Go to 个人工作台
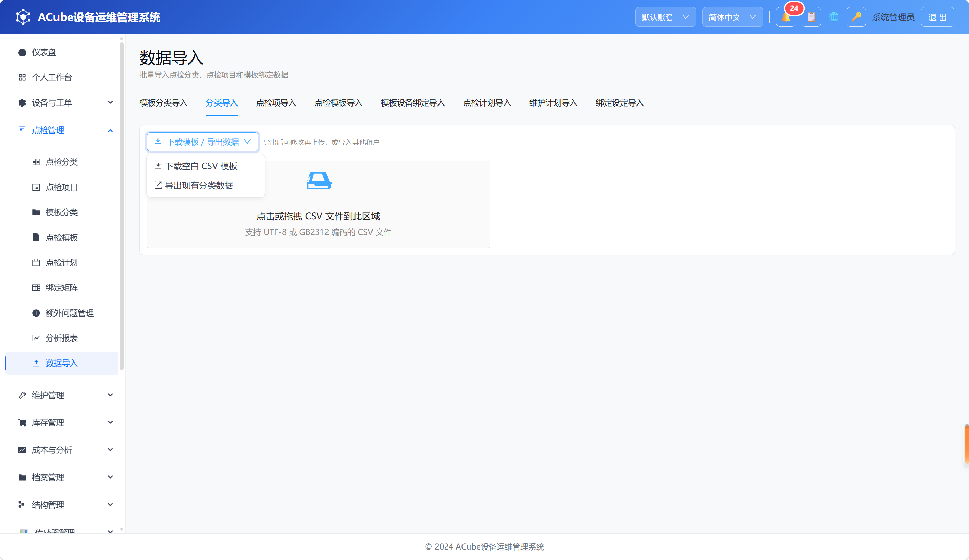Viewport: 969px width, 560px height. (62, 77)
